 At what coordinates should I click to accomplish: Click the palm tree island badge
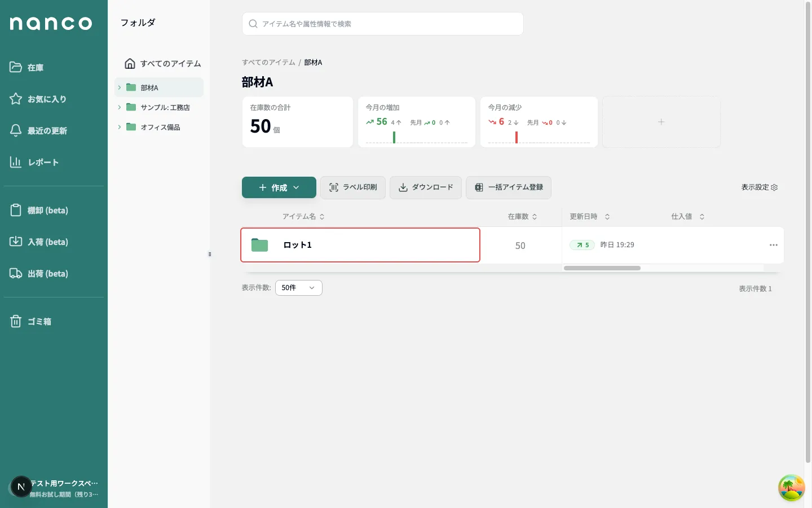coord(792,488)
